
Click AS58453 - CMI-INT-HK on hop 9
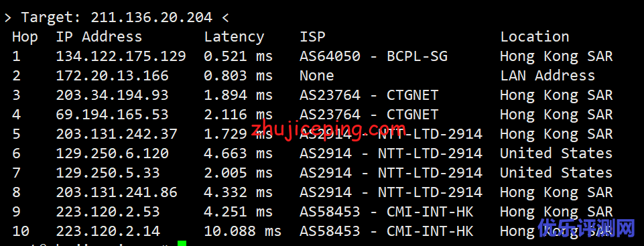coord(387,212)
